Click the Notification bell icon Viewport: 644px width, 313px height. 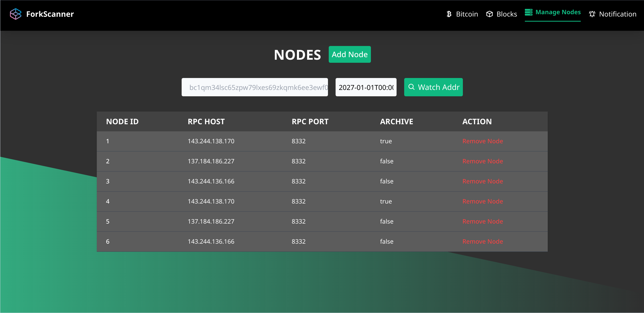[x=592, y=14]
